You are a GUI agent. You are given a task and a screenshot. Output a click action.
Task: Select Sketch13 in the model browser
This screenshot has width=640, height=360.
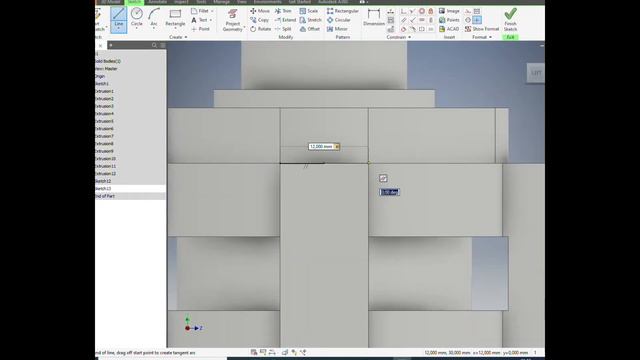(103, 189)
